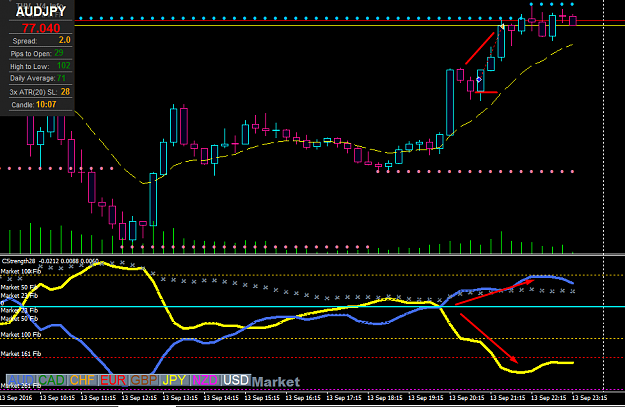Click the 13 Sep 13:15 time axis label

click(180, 398)
